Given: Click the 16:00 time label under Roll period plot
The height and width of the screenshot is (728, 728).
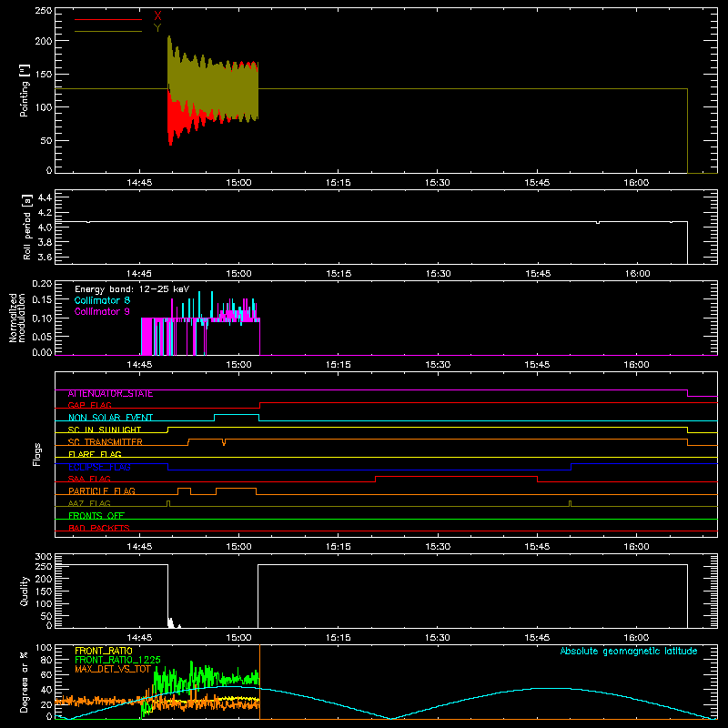Looking at the screenshot, I should [636, 274].
